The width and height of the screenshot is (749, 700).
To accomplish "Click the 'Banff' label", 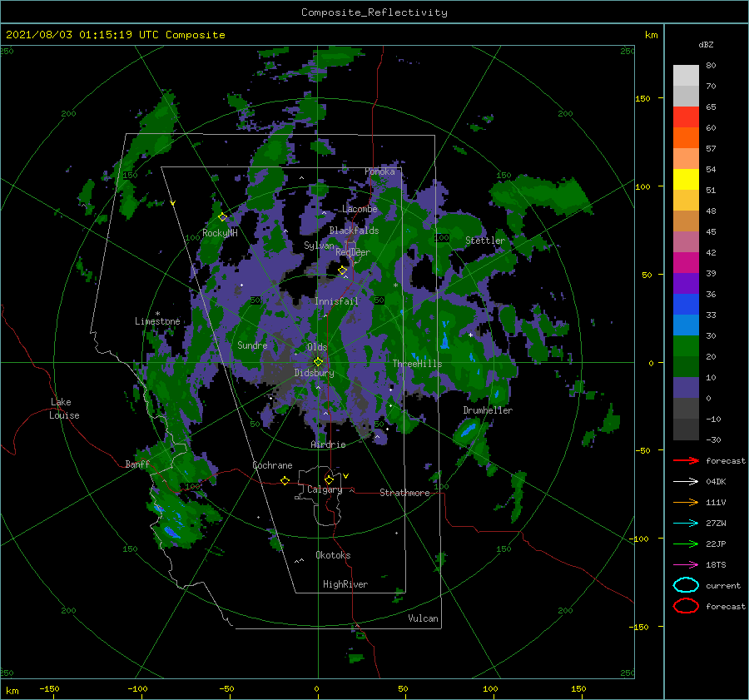I will tap(137, 464).
